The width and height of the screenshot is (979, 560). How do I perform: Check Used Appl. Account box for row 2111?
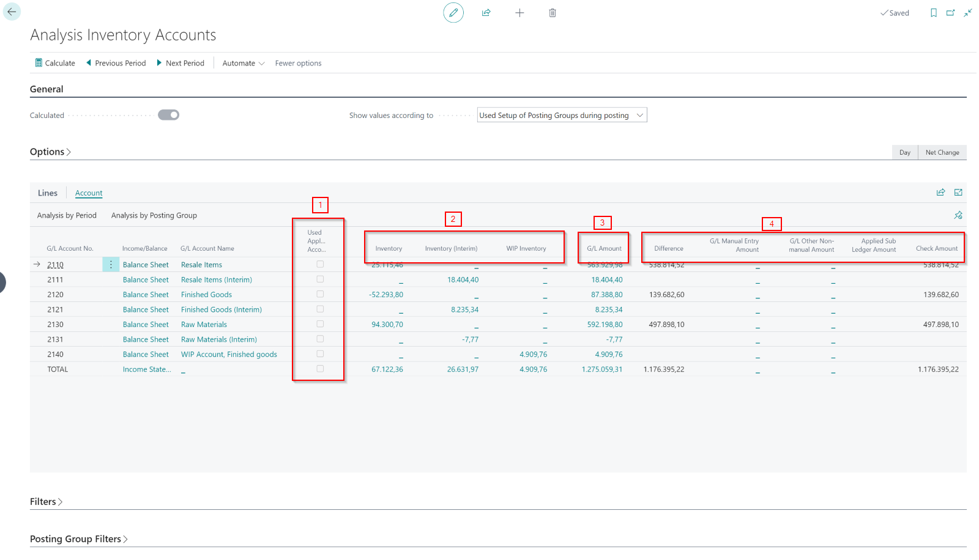(x=320, y=279)
